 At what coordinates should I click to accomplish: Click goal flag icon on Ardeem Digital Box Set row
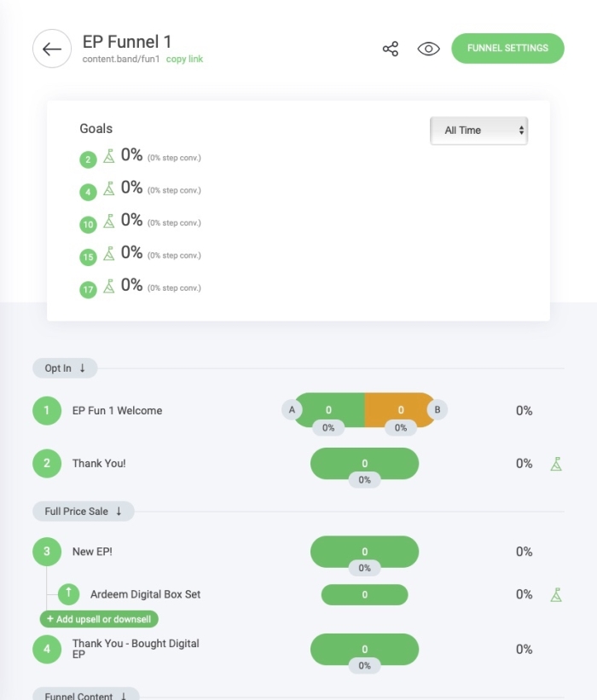[556, 594]
